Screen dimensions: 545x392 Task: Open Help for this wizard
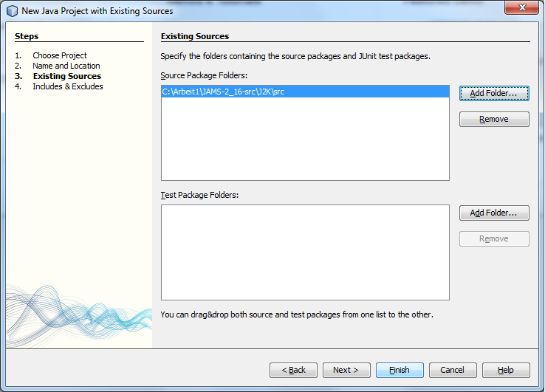click(505, 370)
